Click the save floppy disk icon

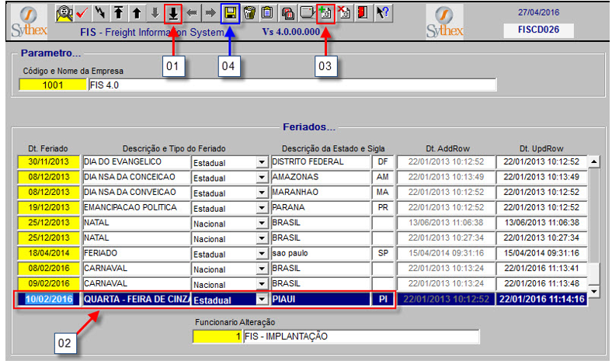click(230, 13)
